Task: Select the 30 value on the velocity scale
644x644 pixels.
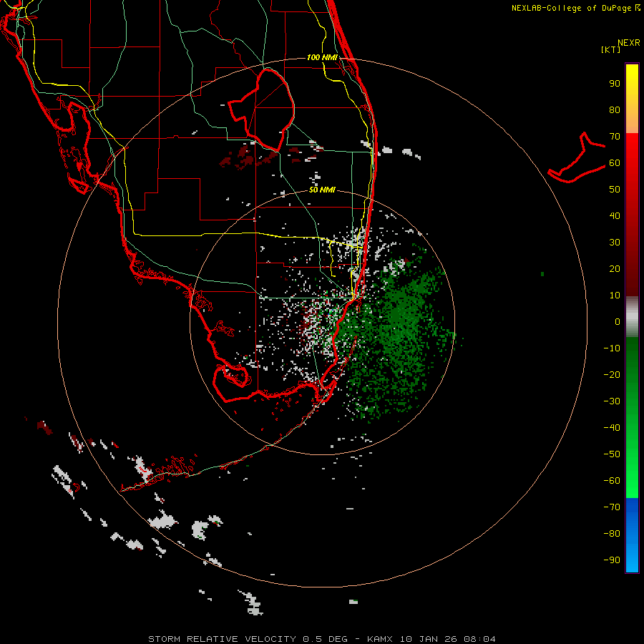Action: 615,243
